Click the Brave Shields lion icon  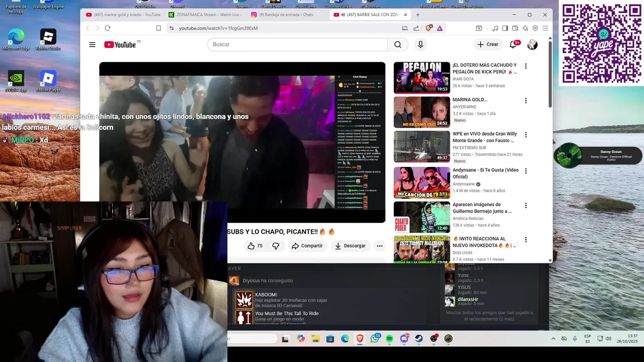[x=428, y=28]
